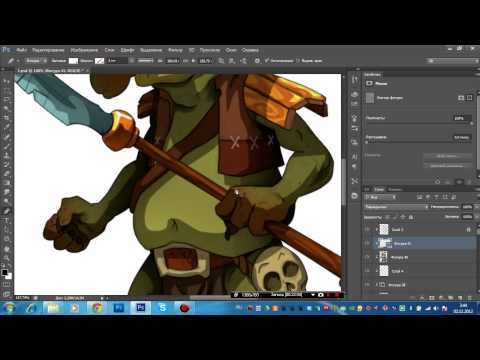Click the delete mask trash icon
Screen dimensions: 480x360
point(469,182)
